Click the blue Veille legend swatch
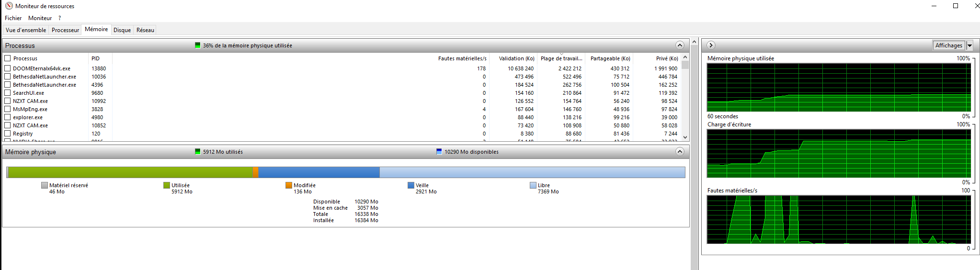Viewport: 980px width, 270px height. (x=411, y=185)
